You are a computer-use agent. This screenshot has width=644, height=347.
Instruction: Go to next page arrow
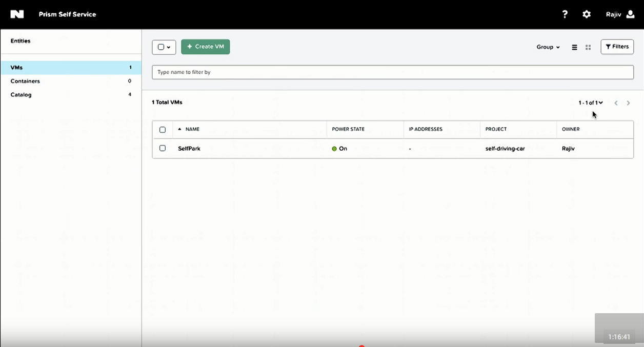[628, 103]
